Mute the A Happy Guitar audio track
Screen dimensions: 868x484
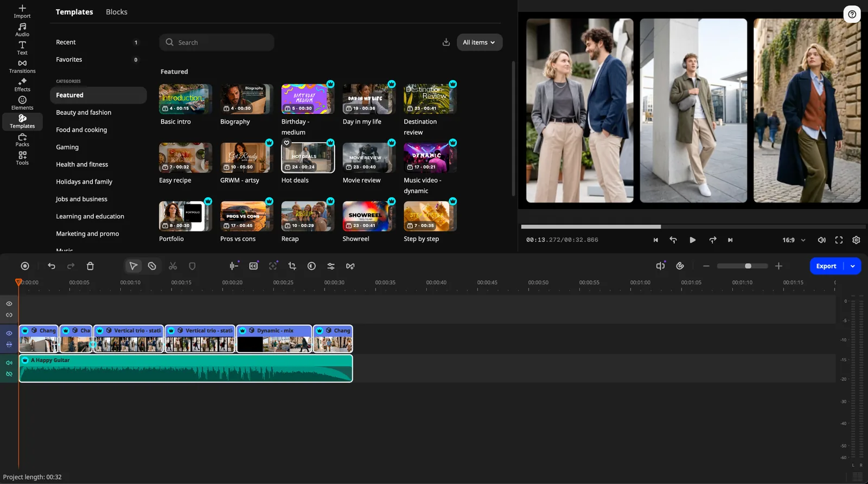coord(9,363)
